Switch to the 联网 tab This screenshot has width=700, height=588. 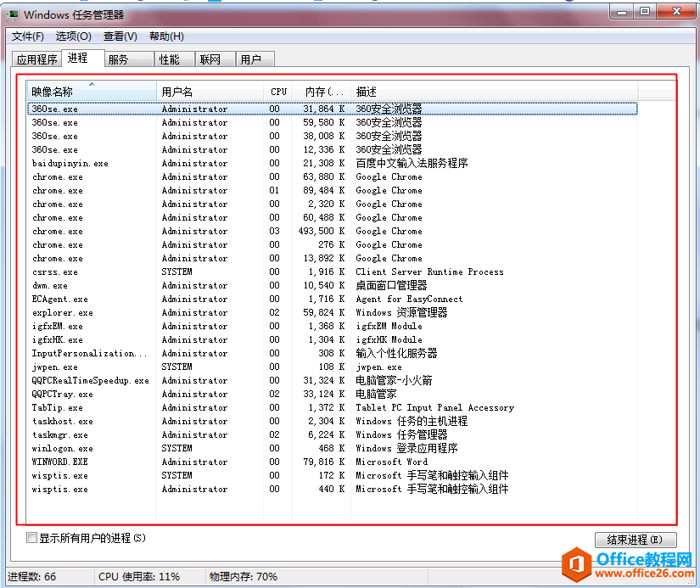[210, 59]
